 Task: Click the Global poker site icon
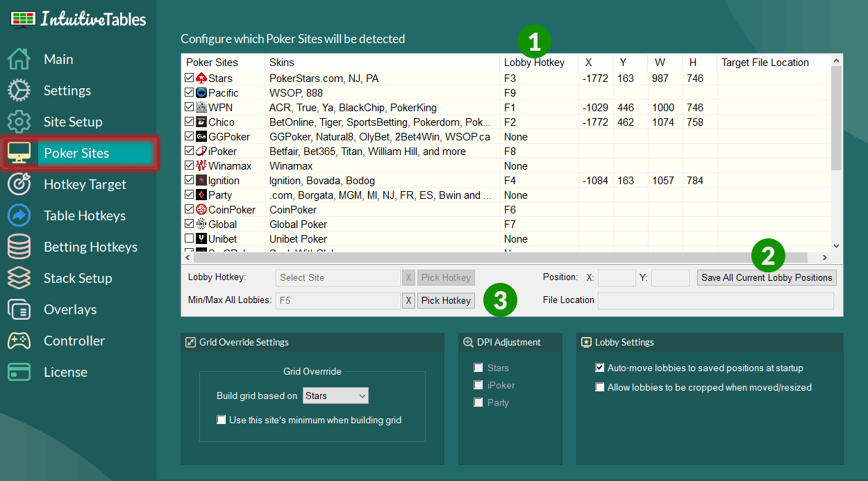(201, 225)
